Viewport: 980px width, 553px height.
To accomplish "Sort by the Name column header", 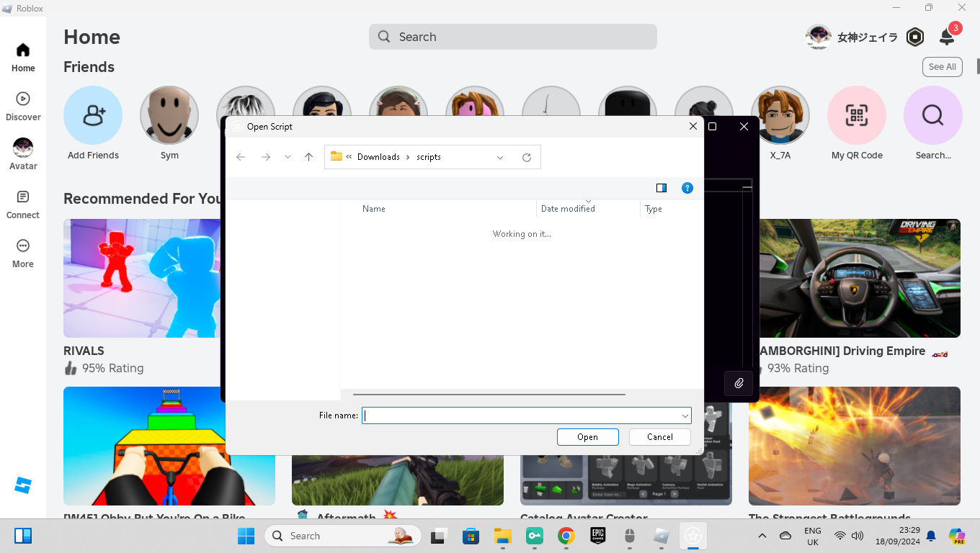I will point(374,209).
